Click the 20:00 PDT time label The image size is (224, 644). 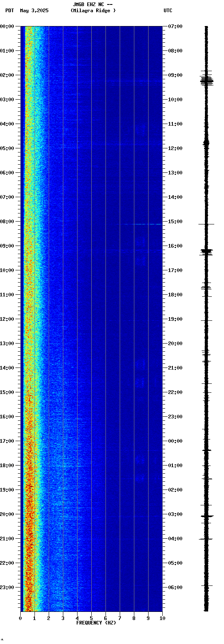coord(7,514)
